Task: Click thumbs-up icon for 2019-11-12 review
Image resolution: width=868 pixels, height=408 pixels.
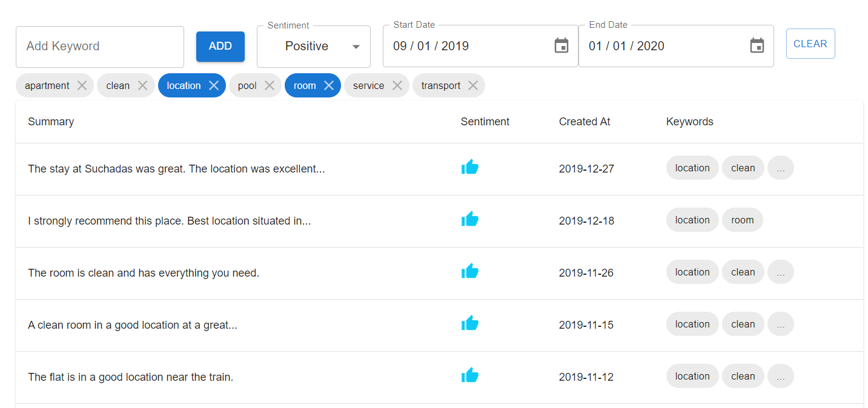Action: coord(470,375)
